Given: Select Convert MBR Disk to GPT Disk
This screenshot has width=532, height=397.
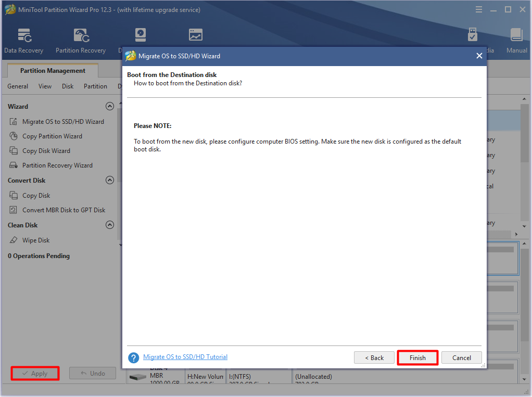Looking at the screenshot, I should pos(64,210).
